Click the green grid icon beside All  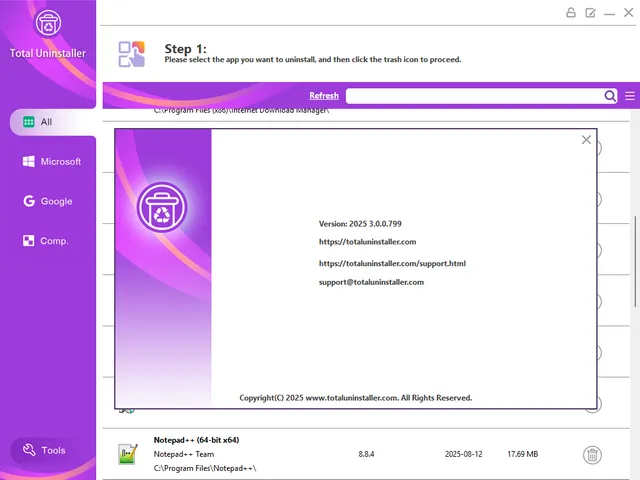tap(29, 122)
